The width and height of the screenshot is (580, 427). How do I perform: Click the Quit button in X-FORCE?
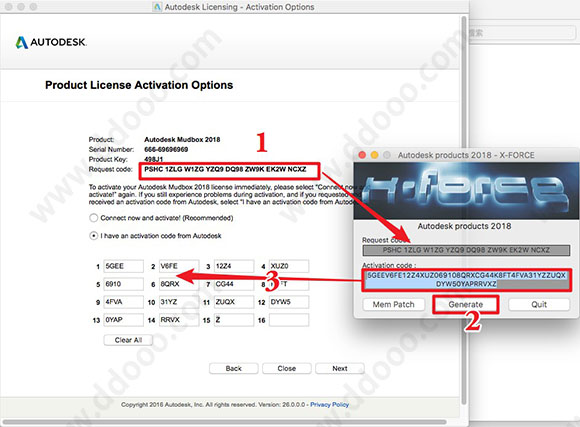pos(539,305)
